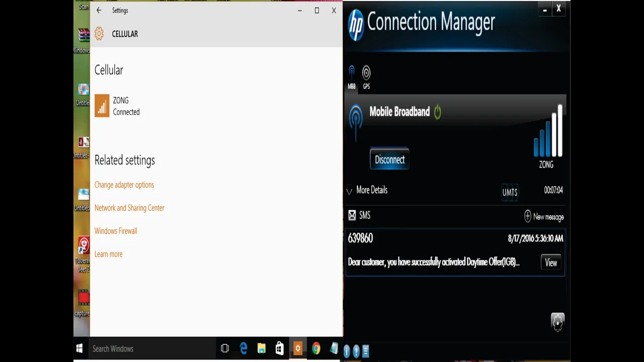Click the Search Windows box
Screen dimensions: 644x362
(x=151, y=348)
